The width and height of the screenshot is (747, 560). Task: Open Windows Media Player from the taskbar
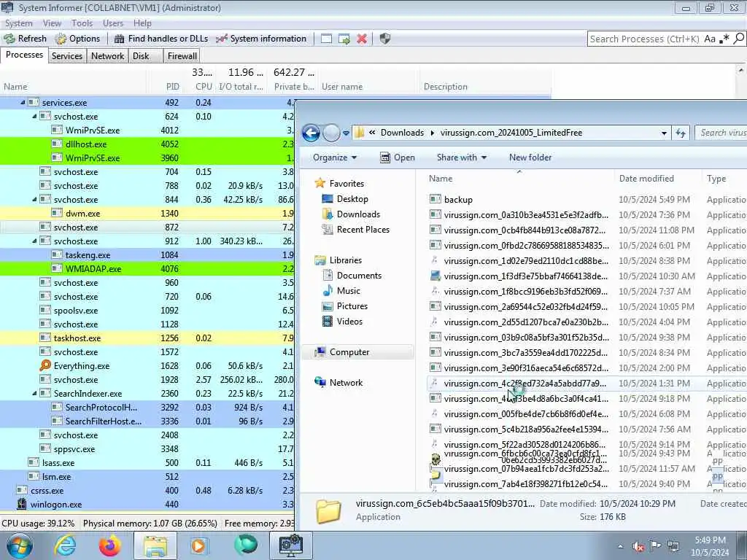click(x=198, y=545)
